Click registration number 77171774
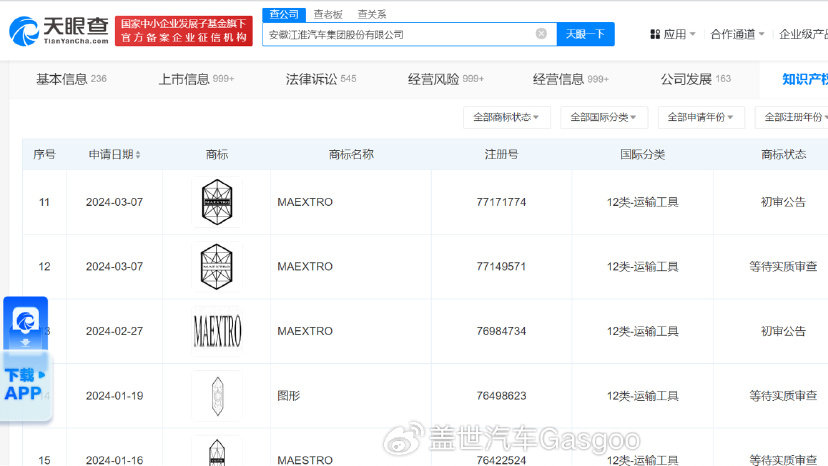The image size is (828, 466). coord(501,202)
